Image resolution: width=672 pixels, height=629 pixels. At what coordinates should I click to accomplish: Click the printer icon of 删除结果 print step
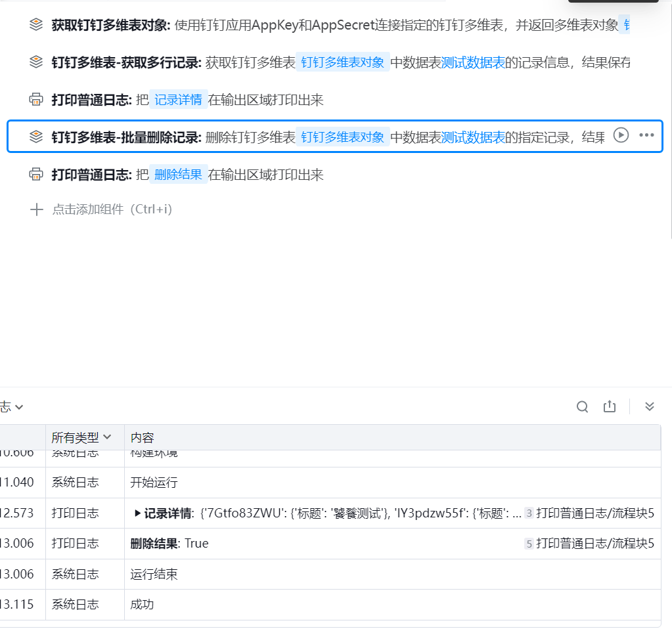pyautogui.click(x=36, y=175)
